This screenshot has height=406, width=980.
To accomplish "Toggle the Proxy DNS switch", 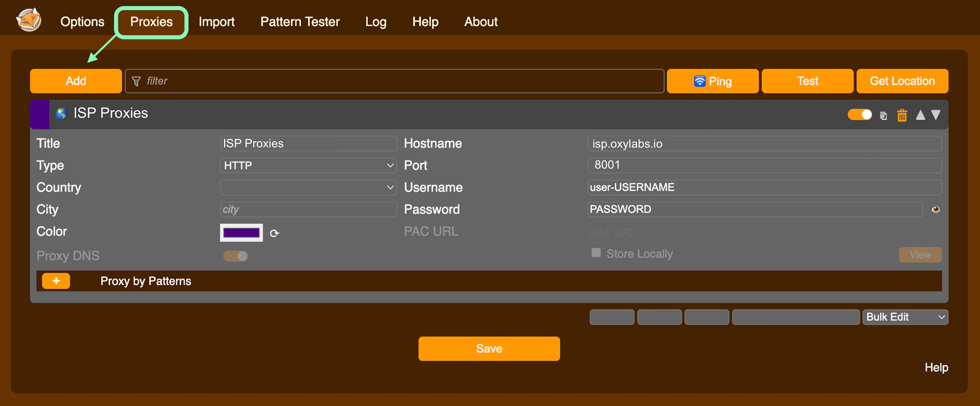I will tap(236, 256).
